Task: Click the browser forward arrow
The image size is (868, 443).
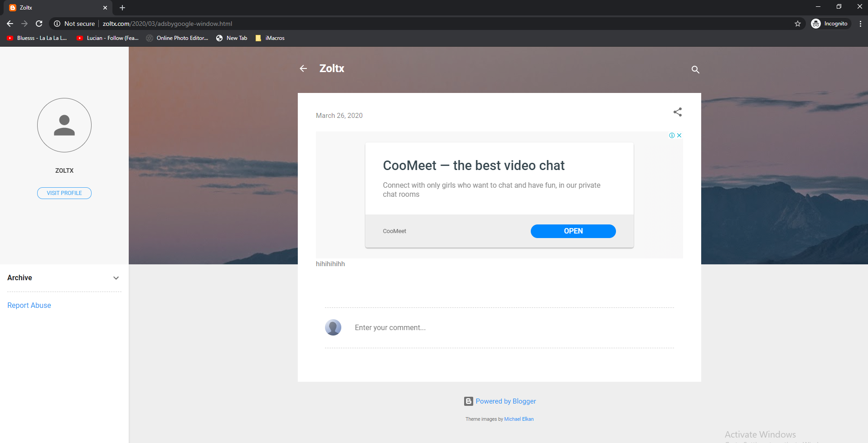Action: point(24,24)
